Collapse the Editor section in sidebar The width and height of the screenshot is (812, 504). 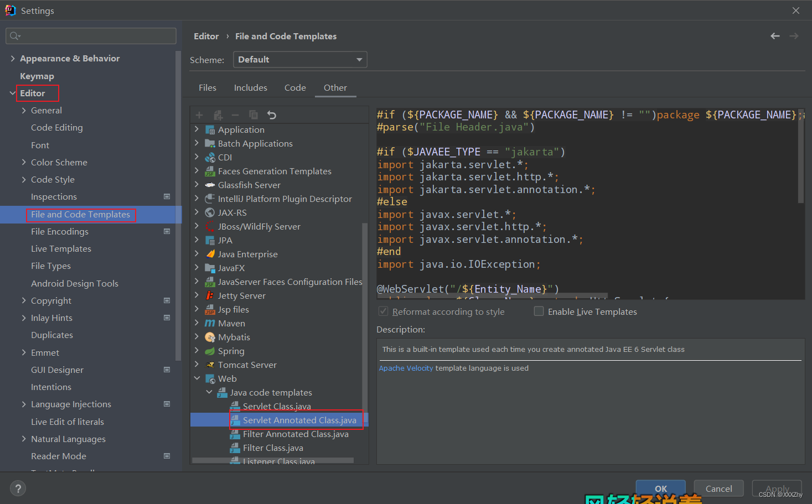coord(12,93)
